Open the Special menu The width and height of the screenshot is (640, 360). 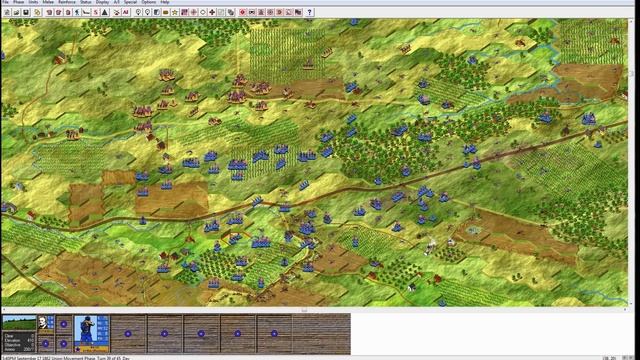(x=131, y=2)
